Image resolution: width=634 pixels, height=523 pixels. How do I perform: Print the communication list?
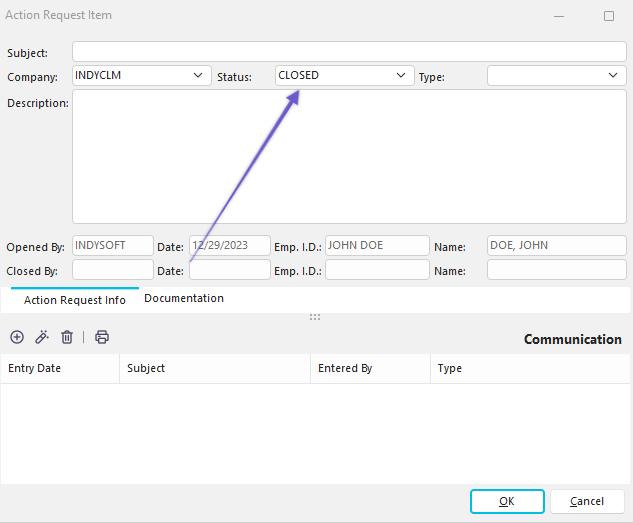coord(102,338)
